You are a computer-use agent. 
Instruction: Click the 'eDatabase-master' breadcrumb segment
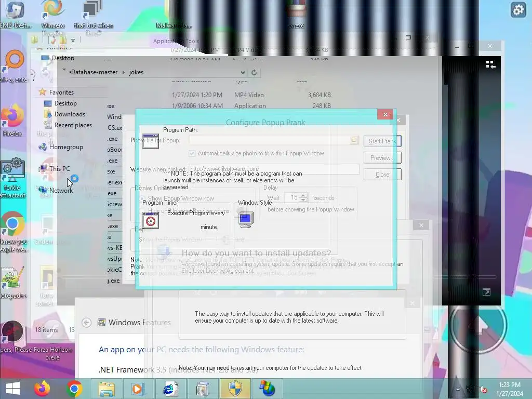tap(94, 72)
